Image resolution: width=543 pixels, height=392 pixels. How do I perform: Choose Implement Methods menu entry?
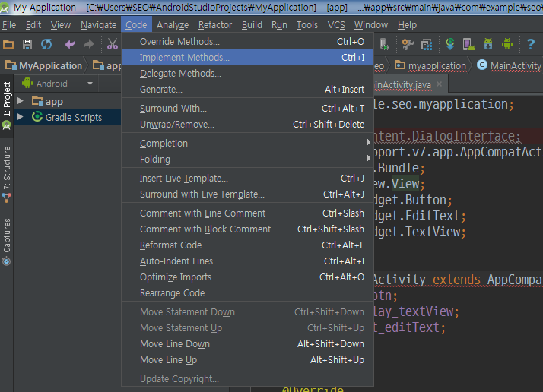coord(247,57)
